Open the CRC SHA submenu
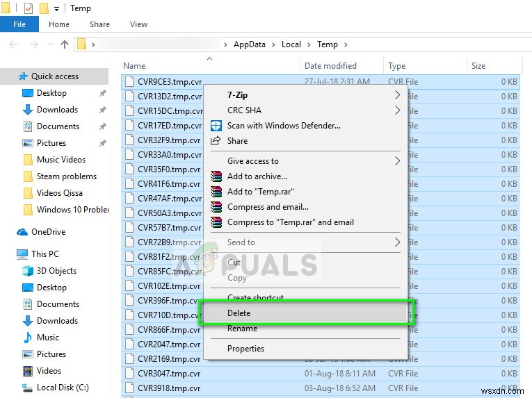 click(x=305, y=110)
